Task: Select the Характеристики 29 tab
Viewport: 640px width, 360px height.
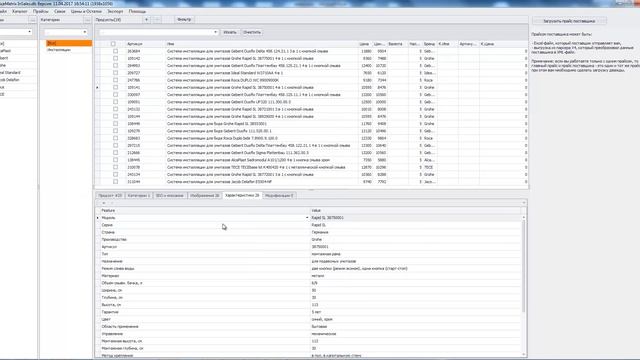Action: pyautogui.click(x=242, y=196)
